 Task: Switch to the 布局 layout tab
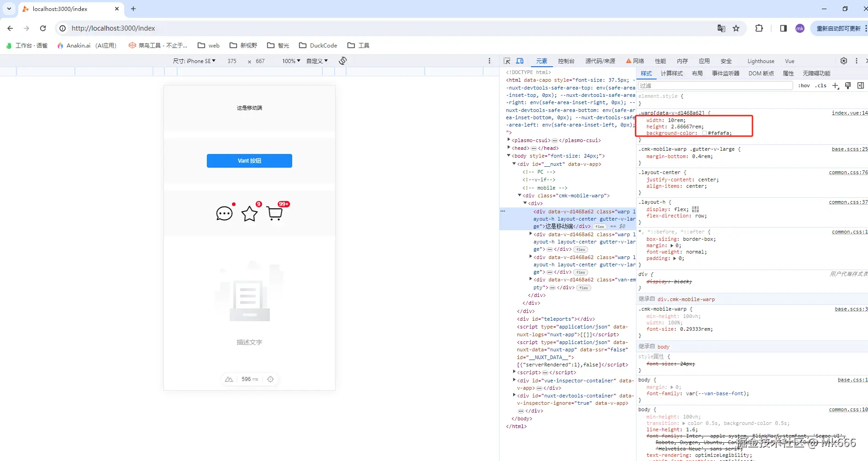tap(697, 73)
